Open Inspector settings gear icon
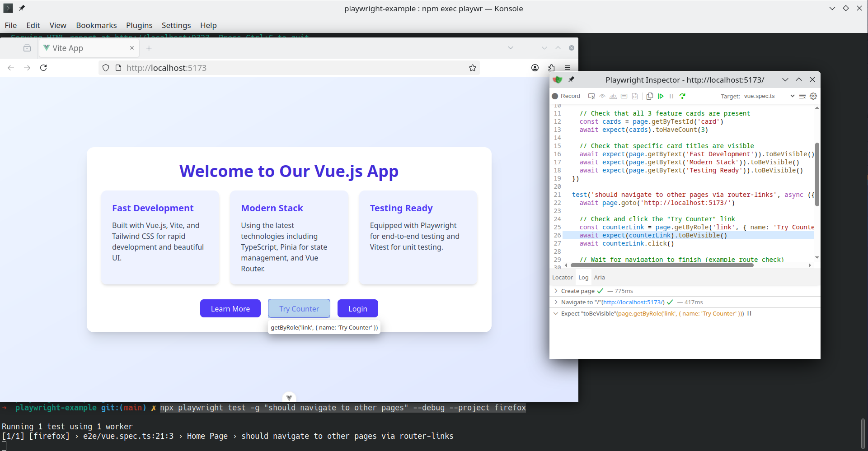The width and height of the screenshot is (868, 451). click(813, 96)
